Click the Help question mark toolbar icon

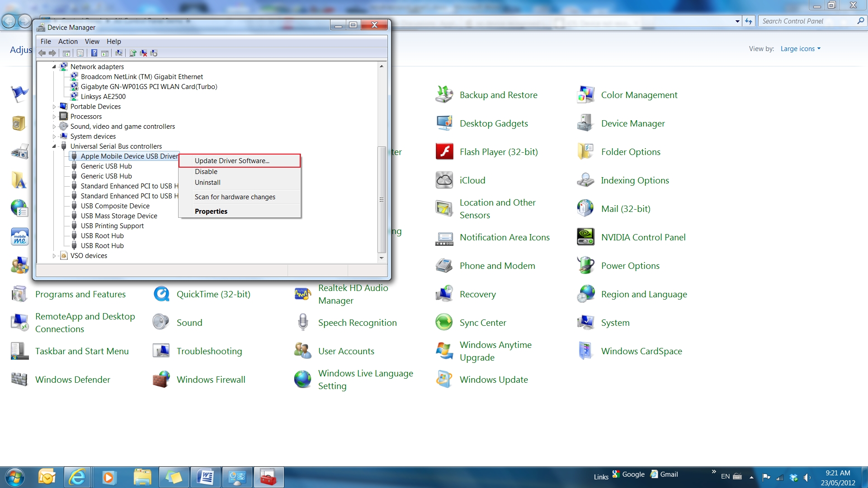pos(94,53)
